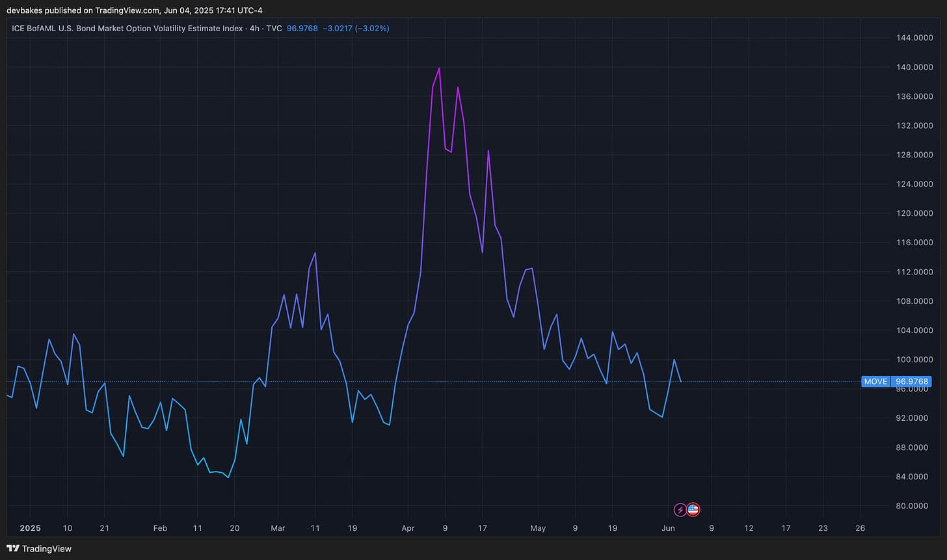Viewport: 947px width, 560px height.
Task: Click the purple lightning event icon
Action: click(x=680, y=510)
